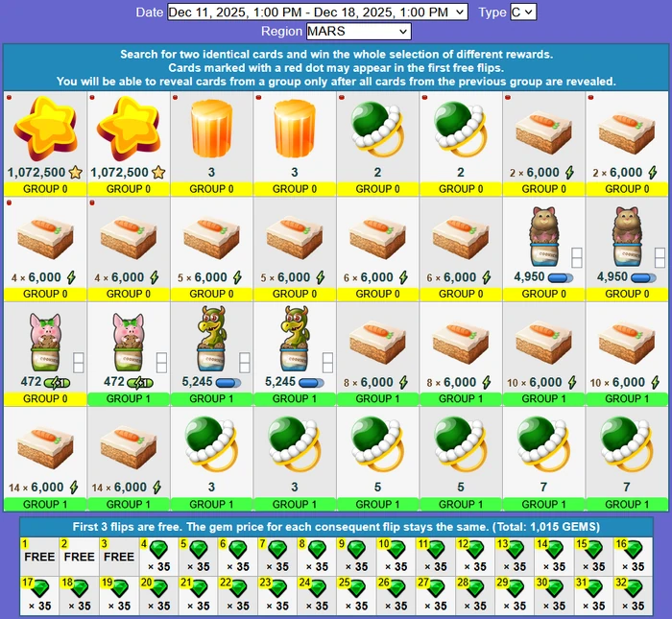Viewport: 672px width, 619px height.
Task: Pick right carrot cake above 5 × 6,000
Action: click(x=295, y=238)
